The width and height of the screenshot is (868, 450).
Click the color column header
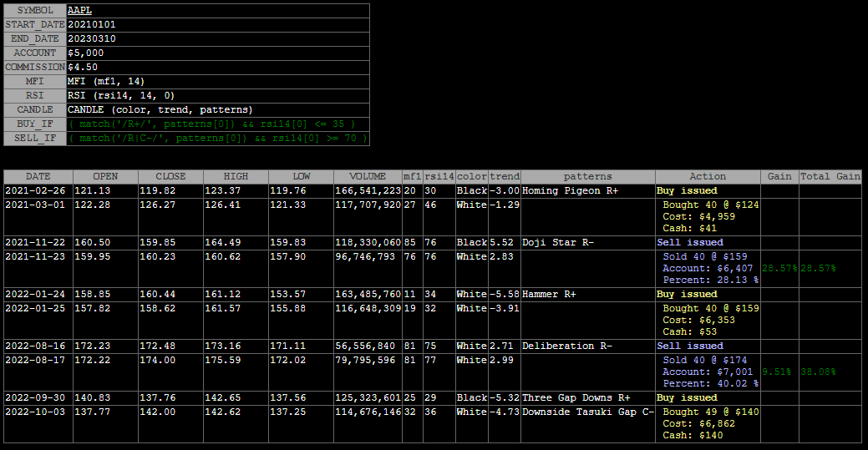472,176
